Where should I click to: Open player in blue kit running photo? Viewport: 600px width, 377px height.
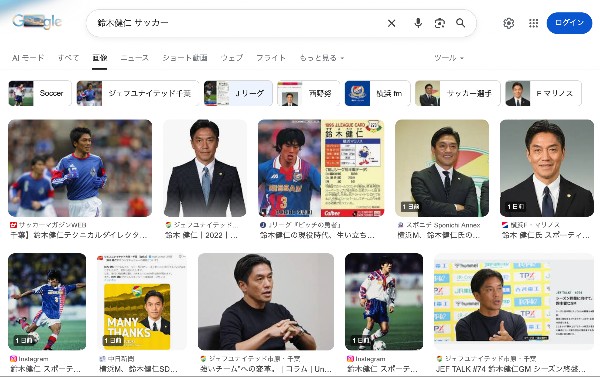point(80,168)
